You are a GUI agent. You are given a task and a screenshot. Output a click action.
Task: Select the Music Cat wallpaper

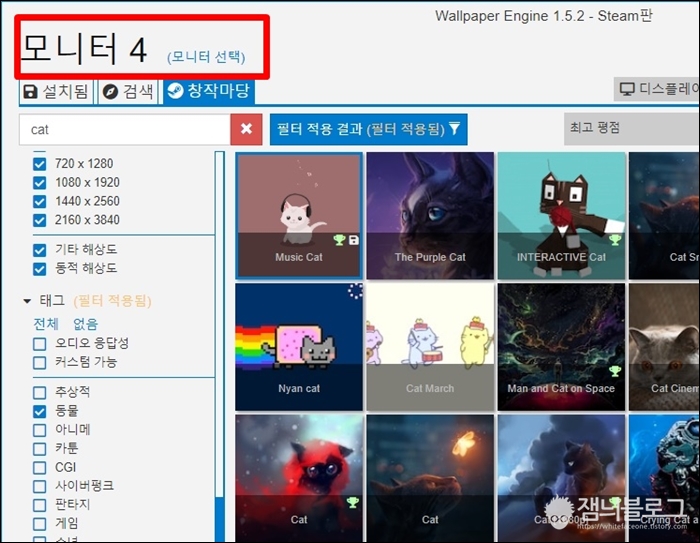tap(299, 216)
